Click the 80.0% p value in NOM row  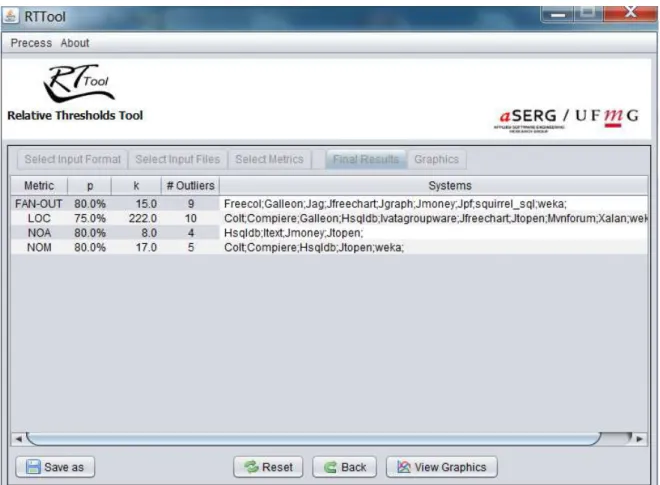click(x=90, y=248)
